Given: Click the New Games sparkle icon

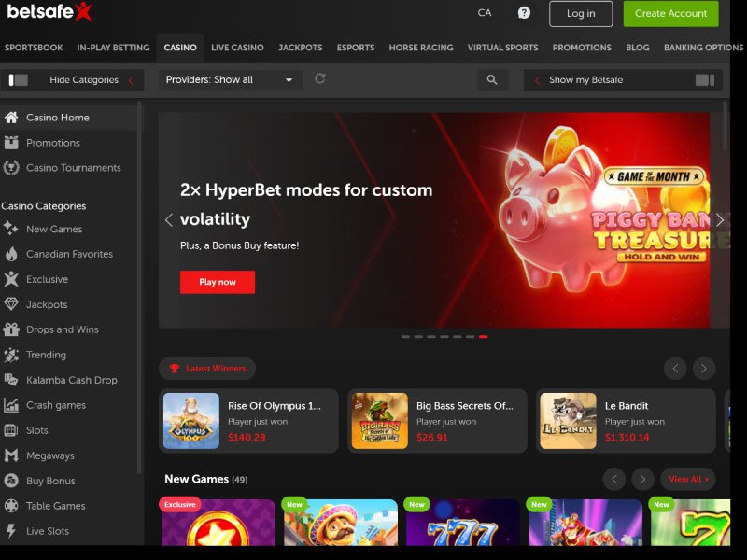Looking at the screenshot, I should pyautogui.click(x=11, y=229).
